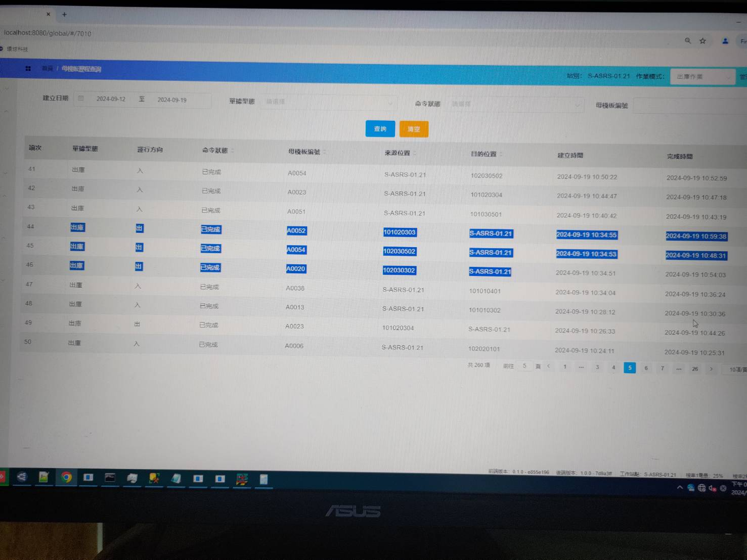This screenshot has height=560, width=747.
Task: Go to pagination page 1
Action: pyautogui.click(x=565, y=367)
